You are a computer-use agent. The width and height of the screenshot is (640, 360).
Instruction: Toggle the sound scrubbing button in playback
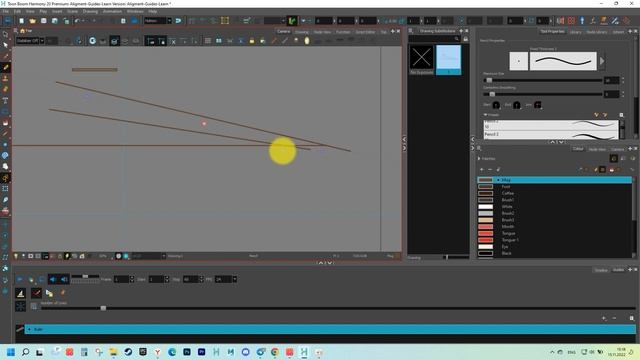pyautogui.click(x=64, y=279)
